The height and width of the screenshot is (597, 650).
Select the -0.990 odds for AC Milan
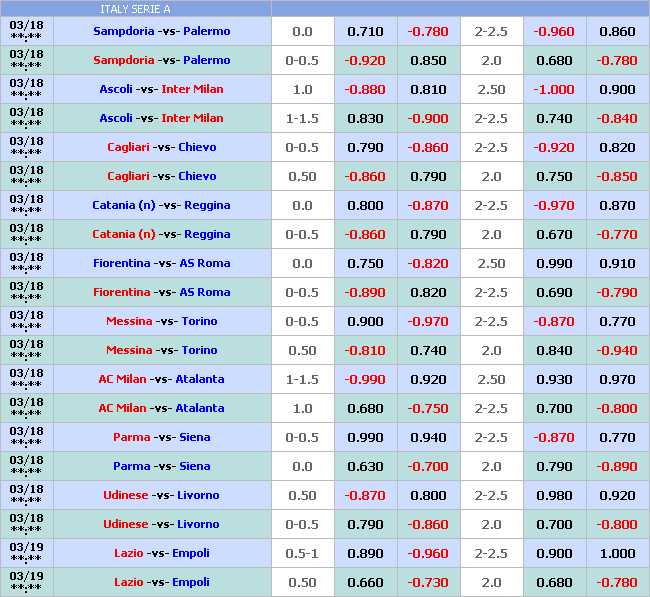[x=365, y=379]
